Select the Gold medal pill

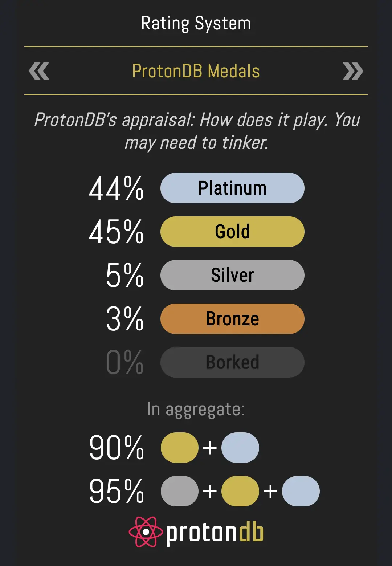click(x=232, y=232)
